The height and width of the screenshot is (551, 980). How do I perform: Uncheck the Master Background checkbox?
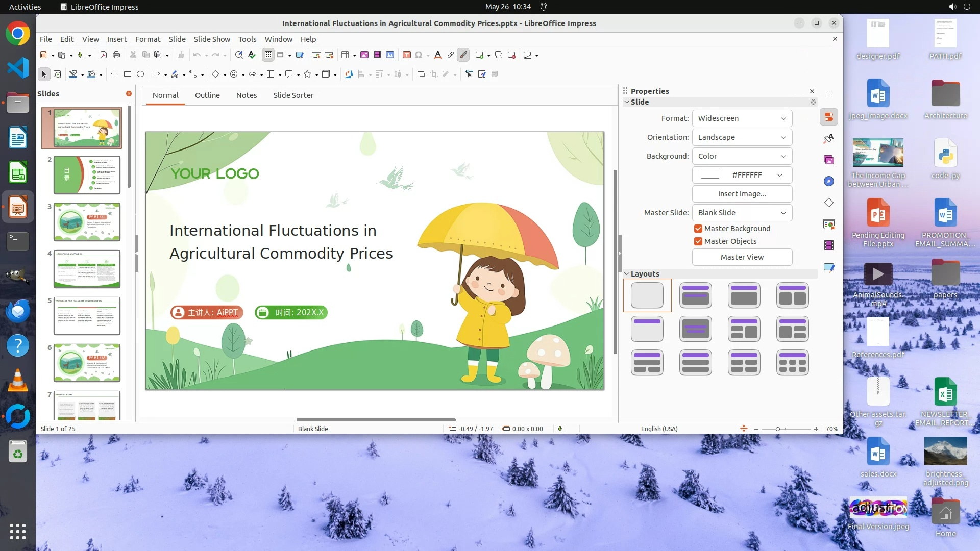click(698, 229)
